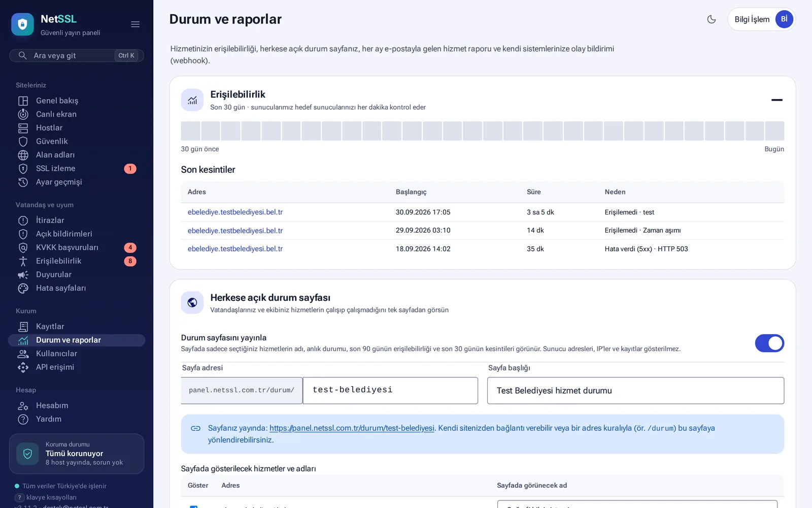
Task: Edit the Sayfa adresi slug field
Action: coord(390,390)
